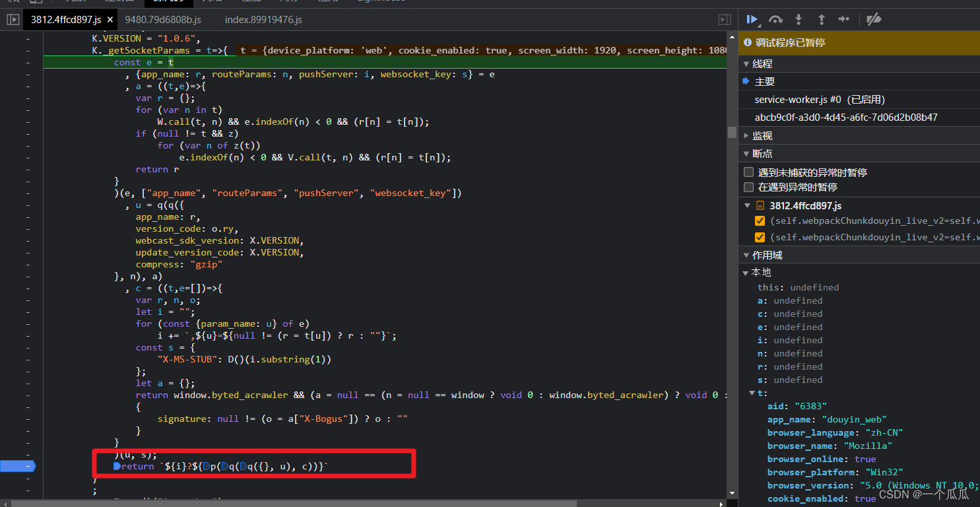Switch to the index.89919476.js tab

[263, 20]
